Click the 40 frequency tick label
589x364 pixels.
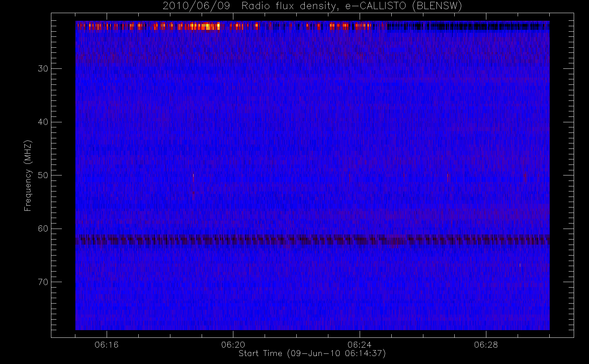43,122
